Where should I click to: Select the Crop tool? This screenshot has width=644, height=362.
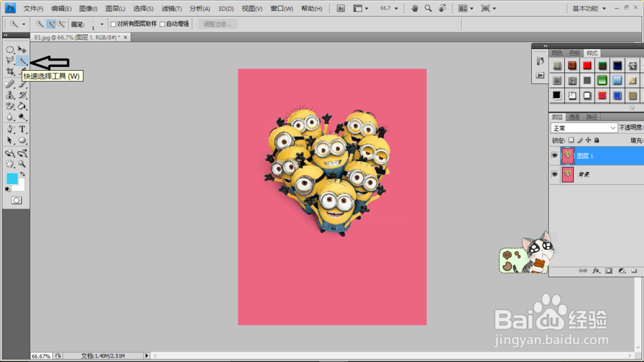pyautogui.click(x=10, y=72)
